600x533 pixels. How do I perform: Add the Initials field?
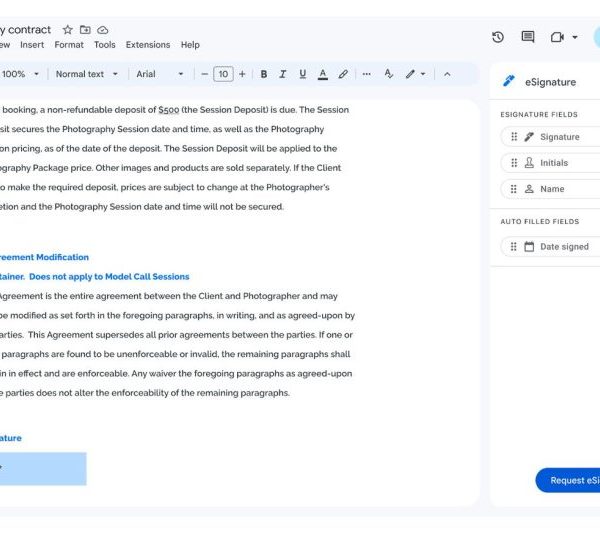pyautogui.click(x=550, y=163)
